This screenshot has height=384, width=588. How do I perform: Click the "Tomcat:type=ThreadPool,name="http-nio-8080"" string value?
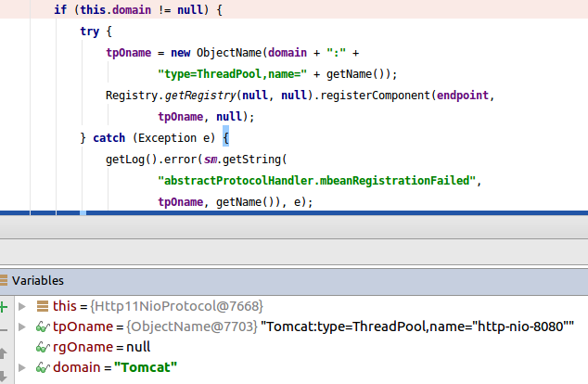pos(417,326)
